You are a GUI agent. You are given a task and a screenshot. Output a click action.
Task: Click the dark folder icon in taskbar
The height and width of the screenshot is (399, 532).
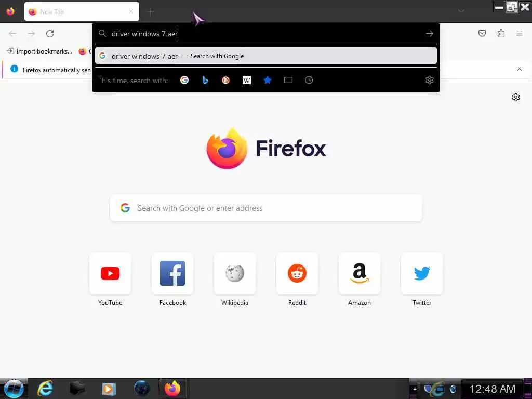[x=77, y=389]
